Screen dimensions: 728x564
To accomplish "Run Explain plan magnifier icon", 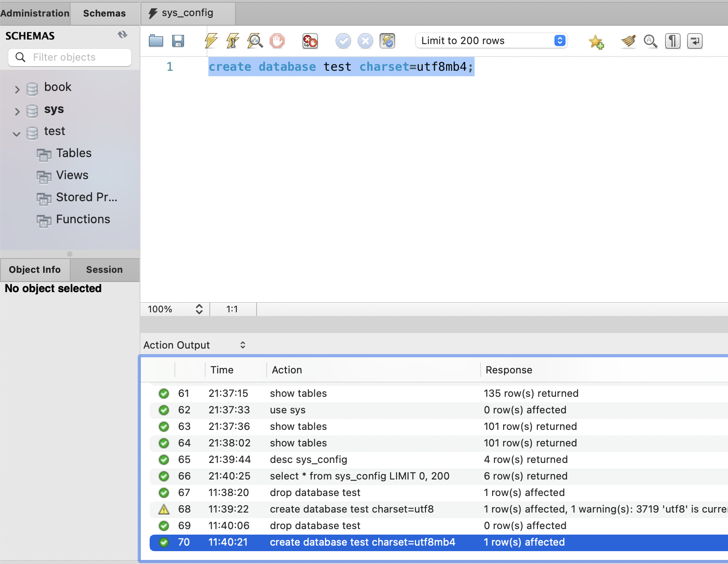I will (255, 41).
